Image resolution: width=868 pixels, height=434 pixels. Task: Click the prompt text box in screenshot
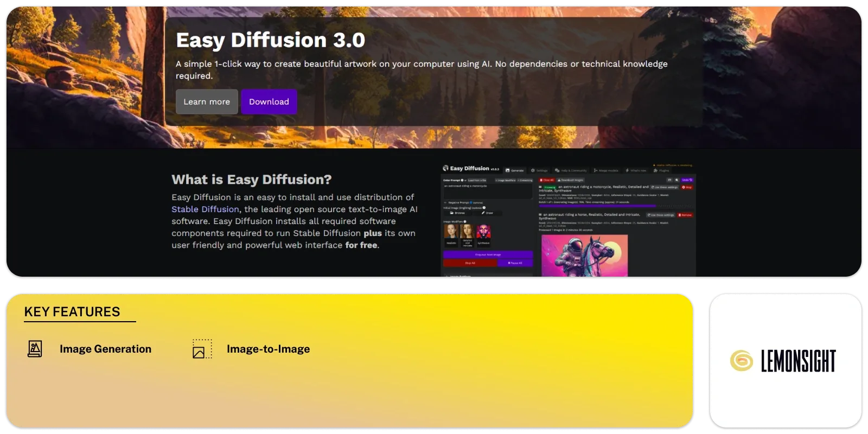(488, 191)
